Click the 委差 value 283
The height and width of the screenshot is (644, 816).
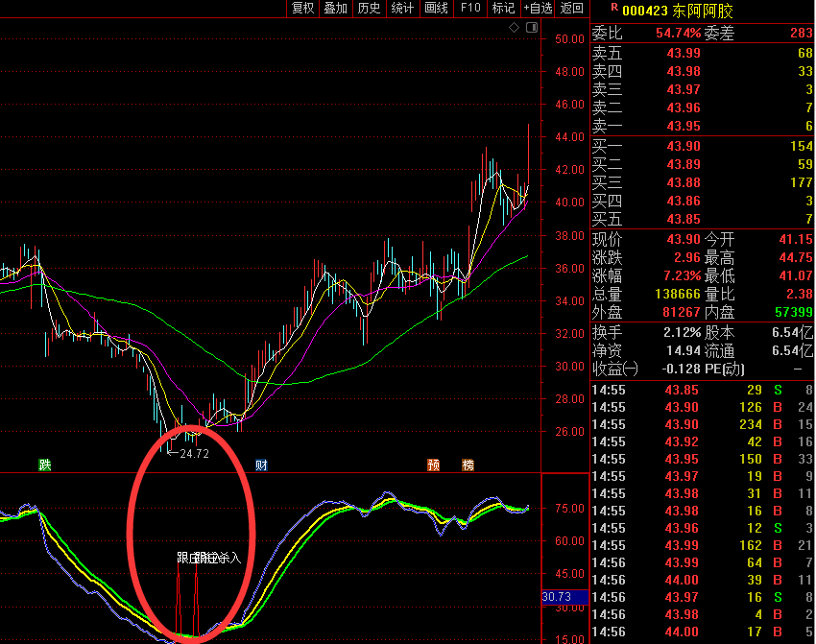[x=802, y=34]
